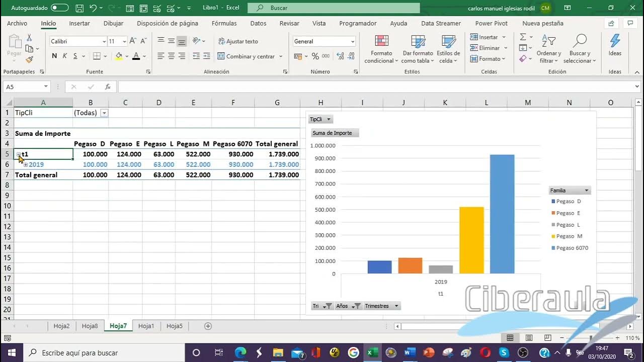Click Combinar y centrar
Viewport: 644px width, 362px height.
pos(247,56)
